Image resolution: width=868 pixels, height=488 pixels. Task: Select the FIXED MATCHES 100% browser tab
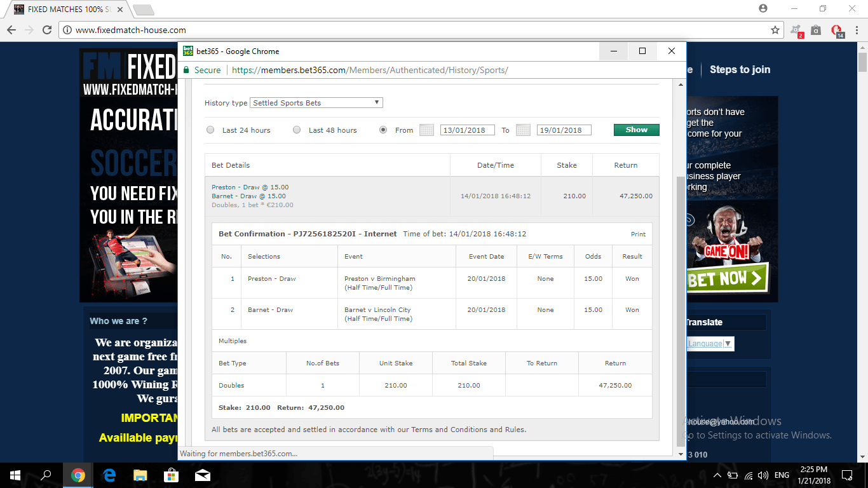click(x=70, y=10)
